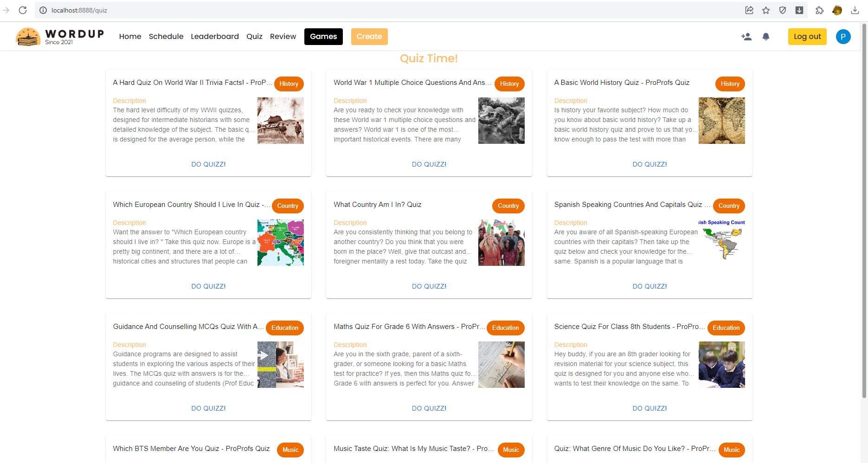868x463 pixels.
Task: Click the site information icon in the address bar
Action: 43,10
